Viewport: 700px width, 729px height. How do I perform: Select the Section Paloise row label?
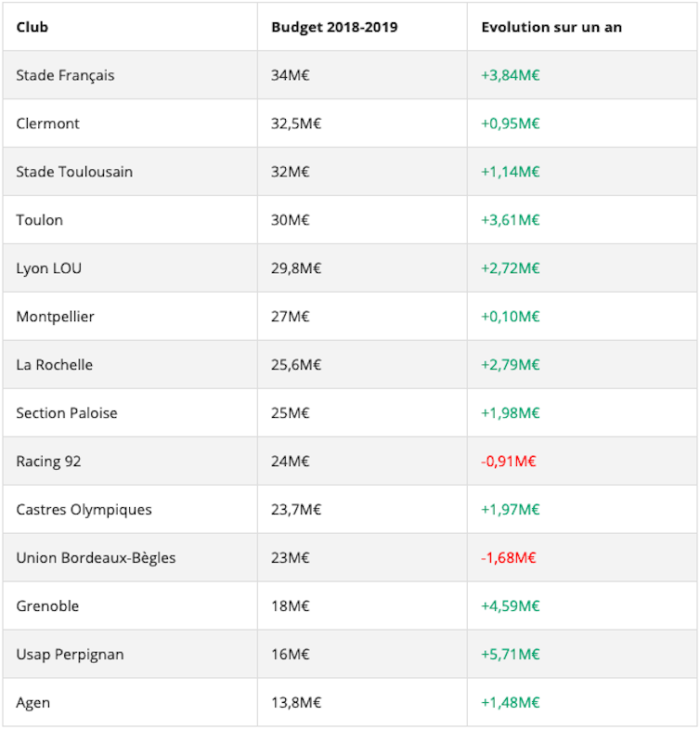(67, 413)
